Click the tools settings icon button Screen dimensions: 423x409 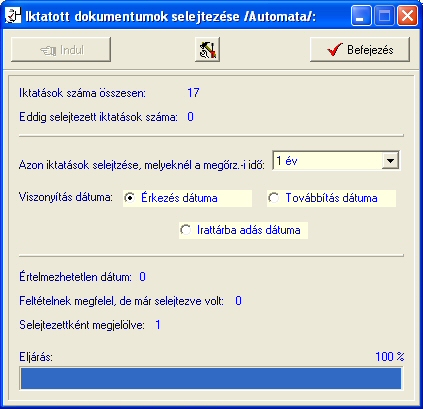click(x=207, y=50)
